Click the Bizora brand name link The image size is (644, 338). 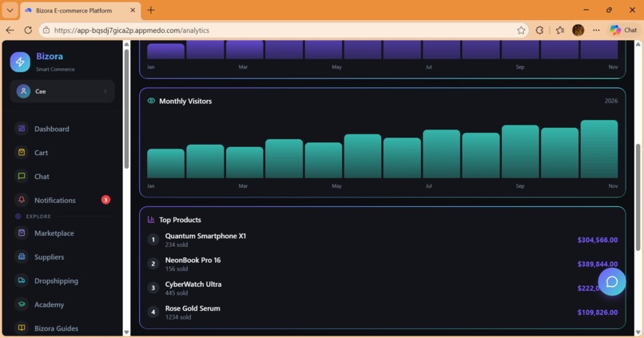pos(50,56)
